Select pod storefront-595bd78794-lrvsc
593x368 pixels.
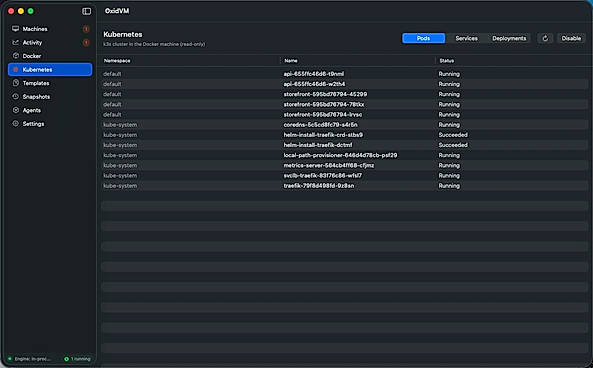344,115
